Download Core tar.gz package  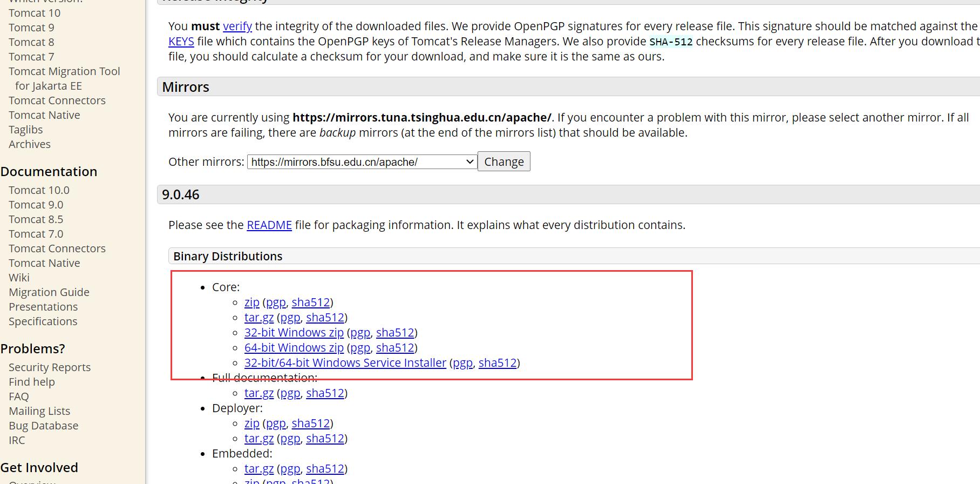click(259, 317)
